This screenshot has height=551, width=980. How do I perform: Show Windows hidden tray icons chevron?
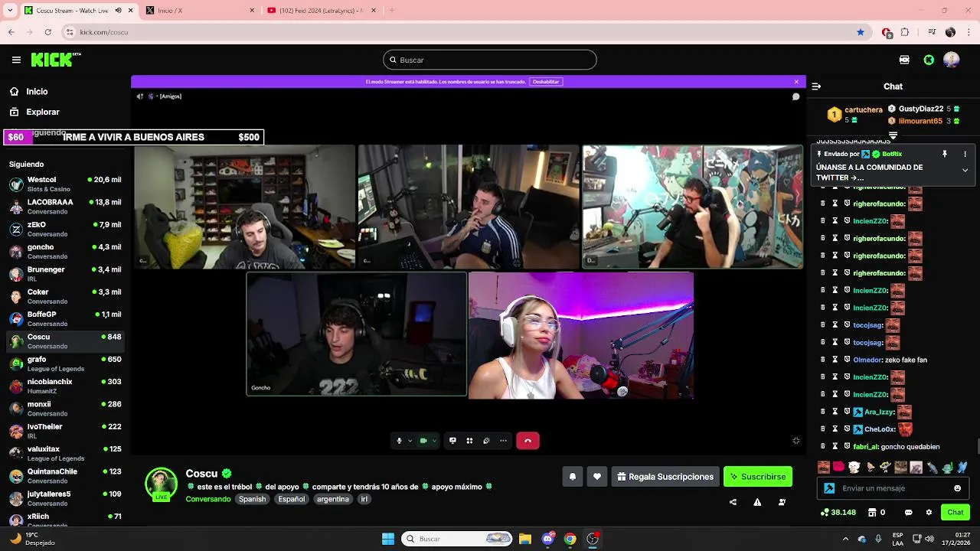(x=845, y=539)
